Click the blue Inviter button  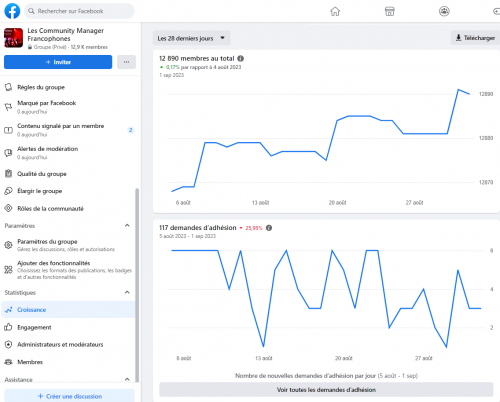[x=58, y=62]
